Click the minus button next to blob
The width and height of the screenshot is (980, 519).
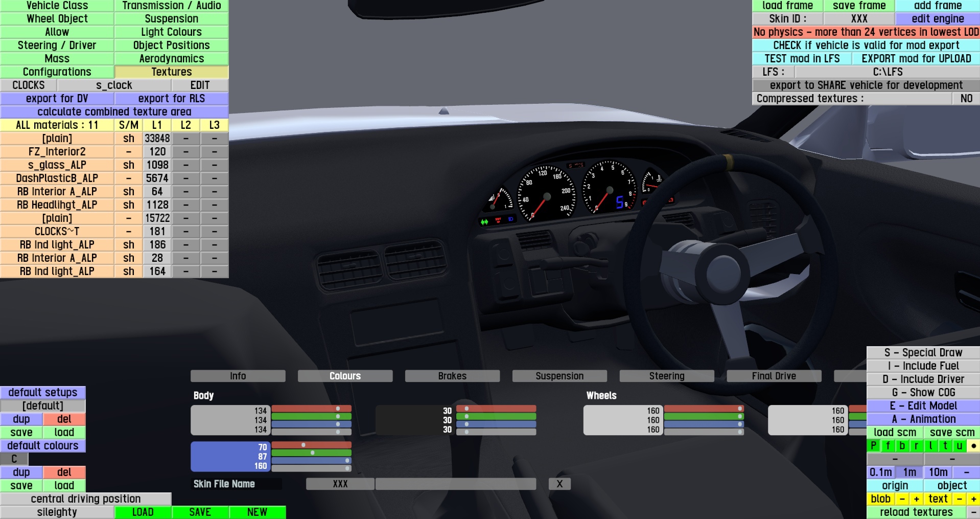pyautogui.click(x=902, y=499)
